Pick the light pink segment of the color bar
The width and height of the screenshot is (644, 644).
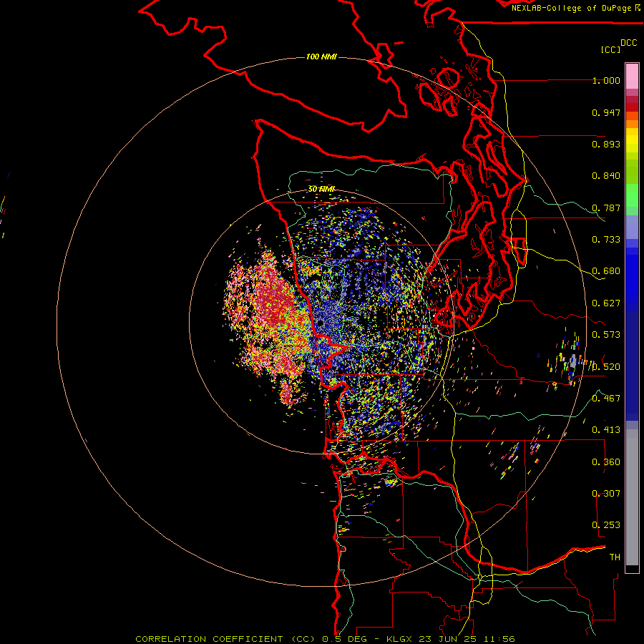tap(632, 77)
